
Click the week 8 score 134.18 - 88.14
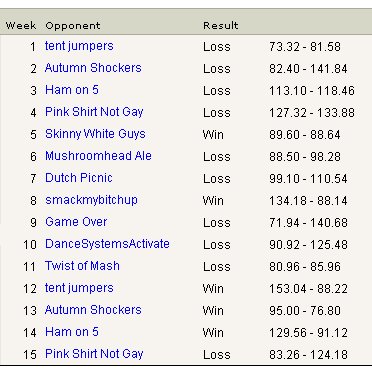point(308,201)
